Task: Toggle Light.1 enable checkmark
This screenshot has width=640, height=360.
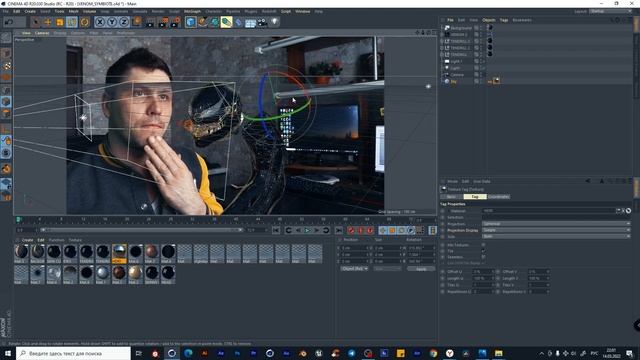Action: coord(484,61)
